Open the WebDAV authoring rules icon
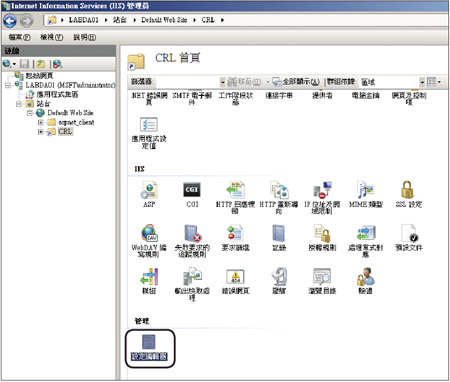The height and width of the screenshot is (382, 450). tap(149, 233)
